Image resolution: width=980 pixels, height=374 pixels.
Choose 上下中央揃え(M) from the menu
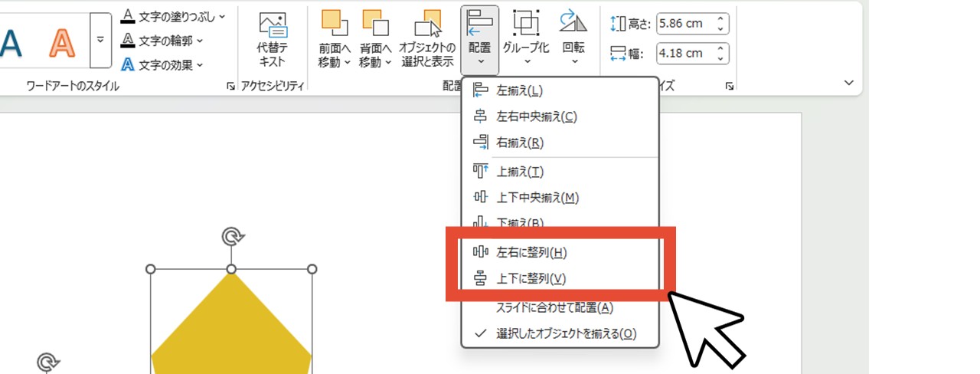click(x=560, y=198)
